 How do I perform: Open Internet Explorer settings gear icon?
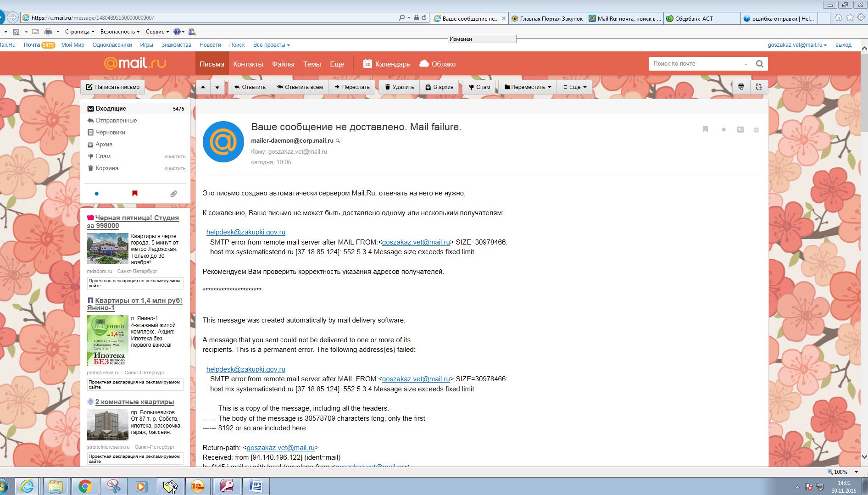click(x=861, y=17)
